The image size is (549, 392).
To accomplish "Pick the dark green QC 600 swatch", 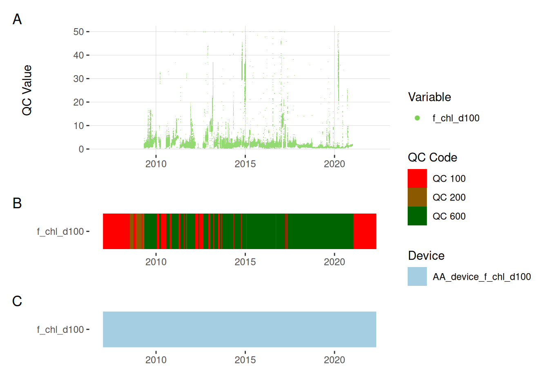I will [417, 216].
